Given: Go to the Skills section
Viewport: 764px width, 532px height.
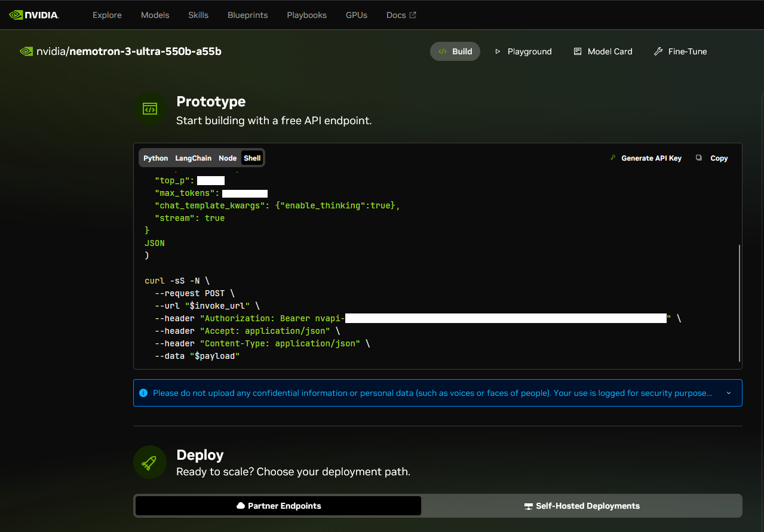Looking at the screenshot, I should [198, 15].
